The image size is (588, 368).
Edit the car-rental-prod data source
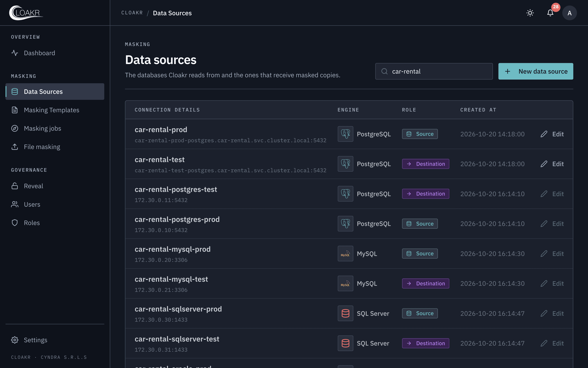pos(552,134)
